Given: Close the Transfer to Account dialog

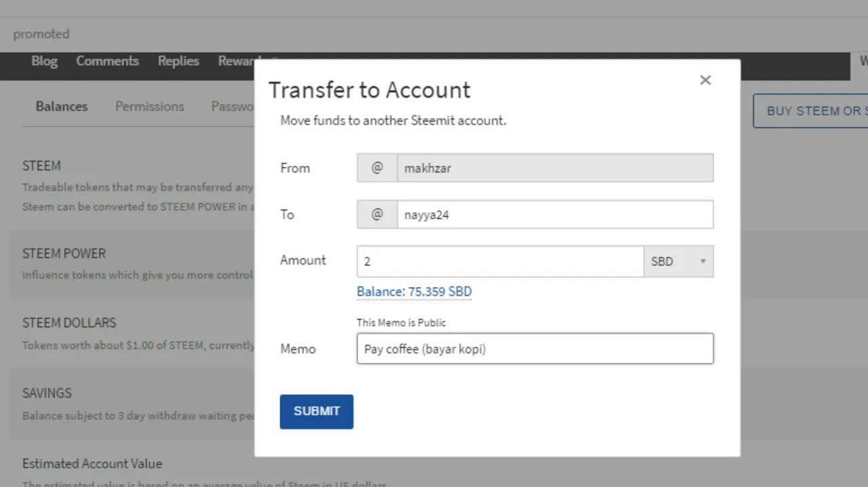Looking at the screenshot, I should tap(705, 80).
